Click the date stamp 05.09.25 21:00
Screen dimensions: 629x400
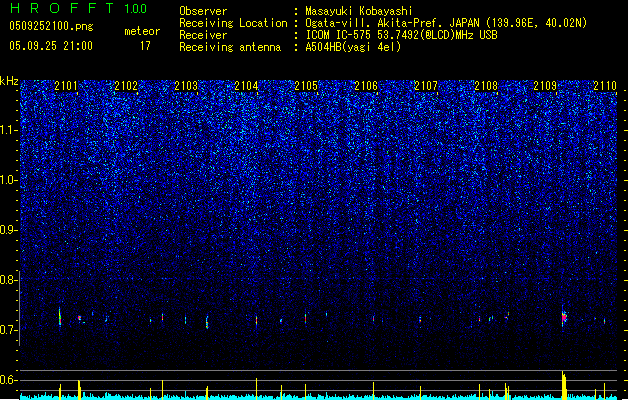tap(51, 46)
